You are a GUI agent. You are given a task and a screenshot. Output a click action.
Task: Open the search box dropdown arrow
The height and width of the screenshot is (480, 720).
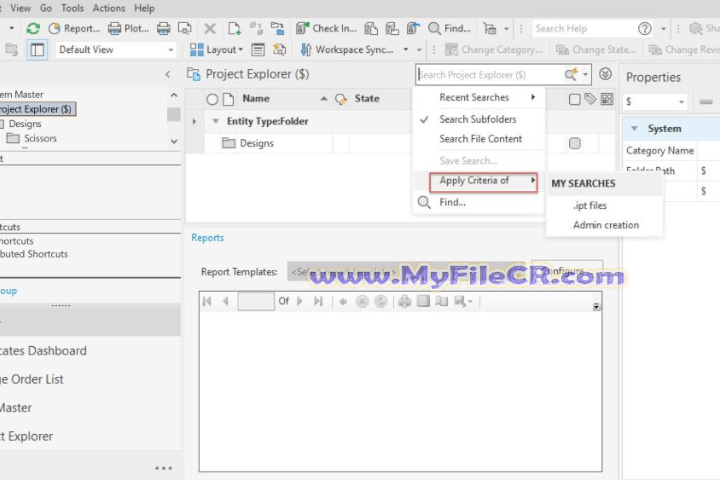(585, 74)
